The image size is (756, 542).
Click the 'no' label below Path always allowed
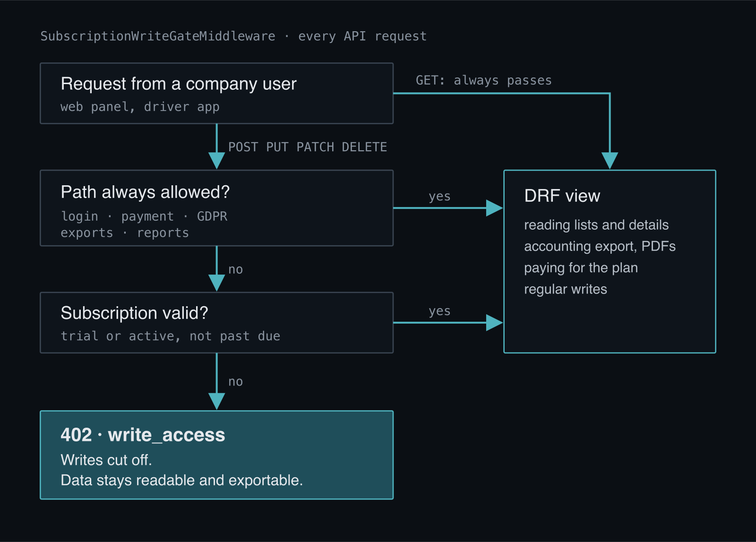235,270
